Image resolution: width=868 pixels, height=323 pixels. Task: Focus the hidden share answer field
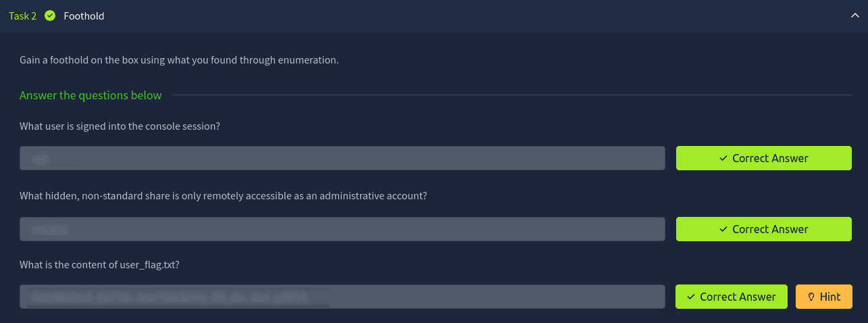tap(342, 229)
